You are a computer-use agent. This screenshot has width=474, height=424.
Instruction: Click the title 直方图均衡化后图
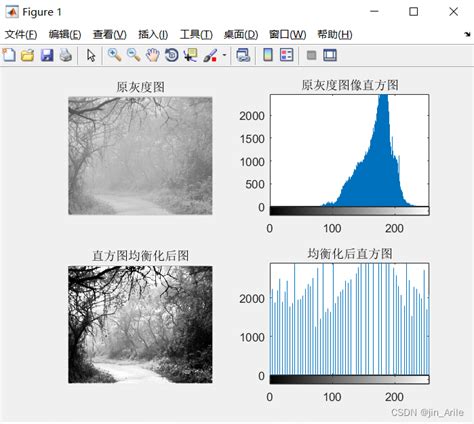pos(140,256)
